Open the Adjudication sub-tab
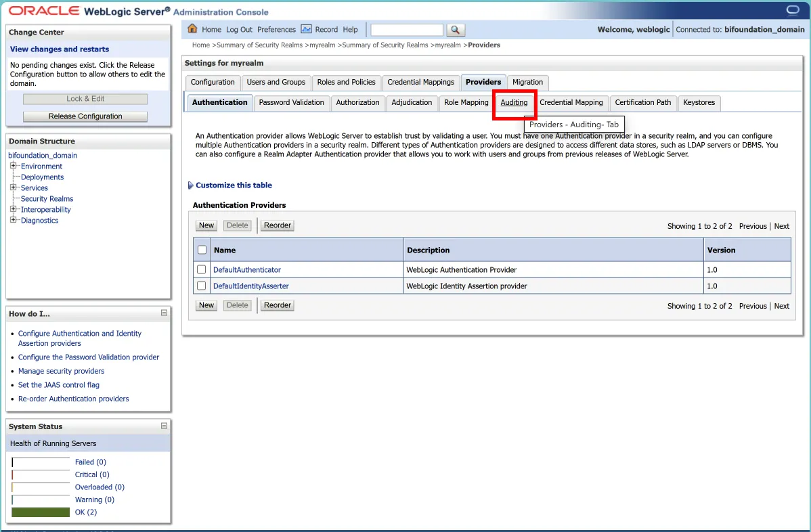 tap(412, 102)
